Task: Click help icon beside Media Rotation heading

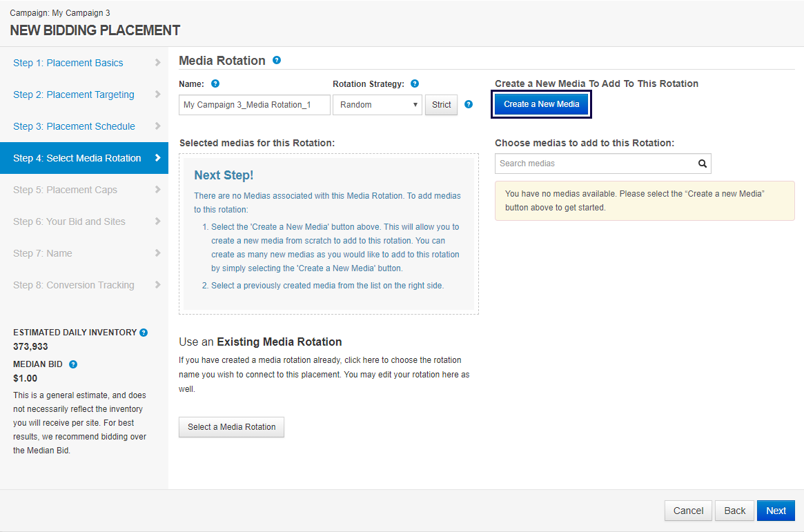Action: [277, 60]
